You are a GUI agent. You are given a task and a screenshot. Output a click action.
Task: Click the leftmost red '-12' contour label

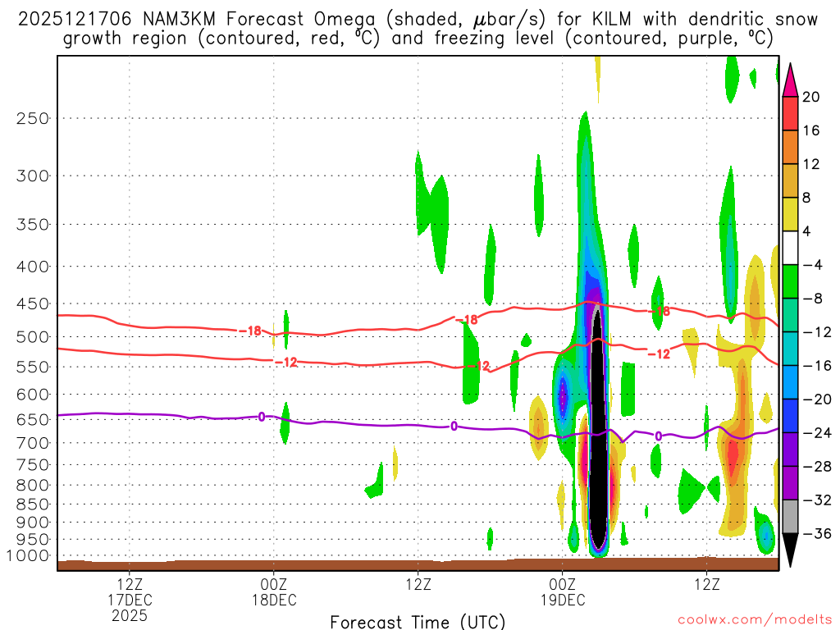286,363
